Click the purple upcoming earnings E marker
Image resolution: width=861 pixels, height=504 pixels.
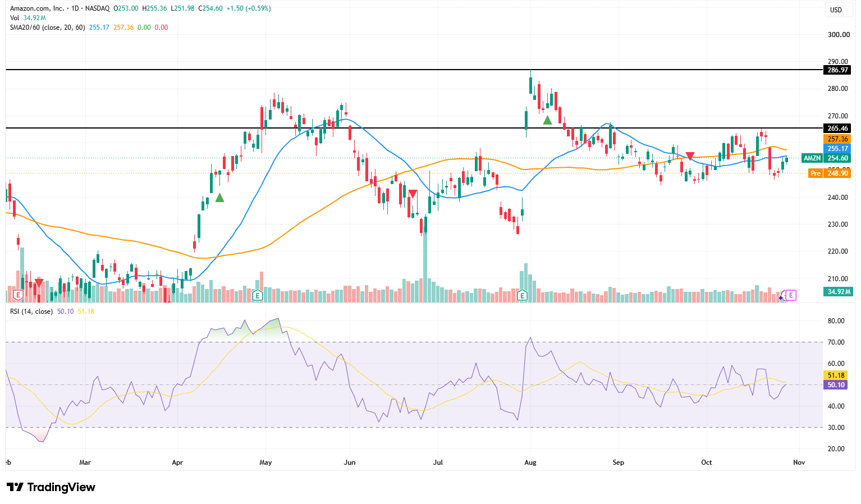coord(791,295)
